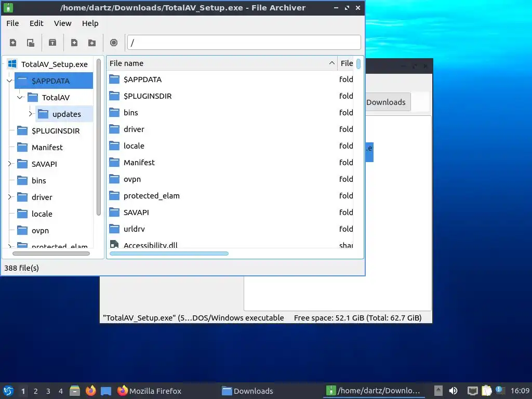Open the View menu

click(x=62, y=23)
